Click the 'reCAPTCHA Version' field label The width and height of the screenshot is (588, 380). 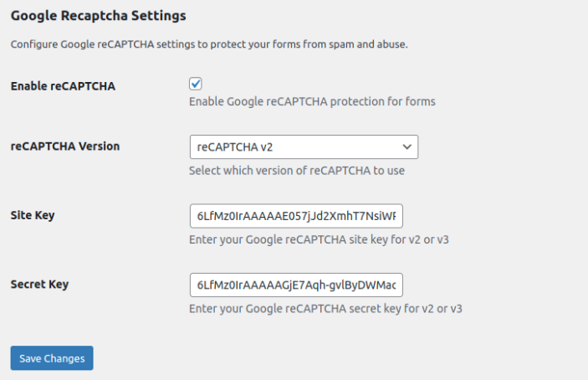(x=65, y=146)
